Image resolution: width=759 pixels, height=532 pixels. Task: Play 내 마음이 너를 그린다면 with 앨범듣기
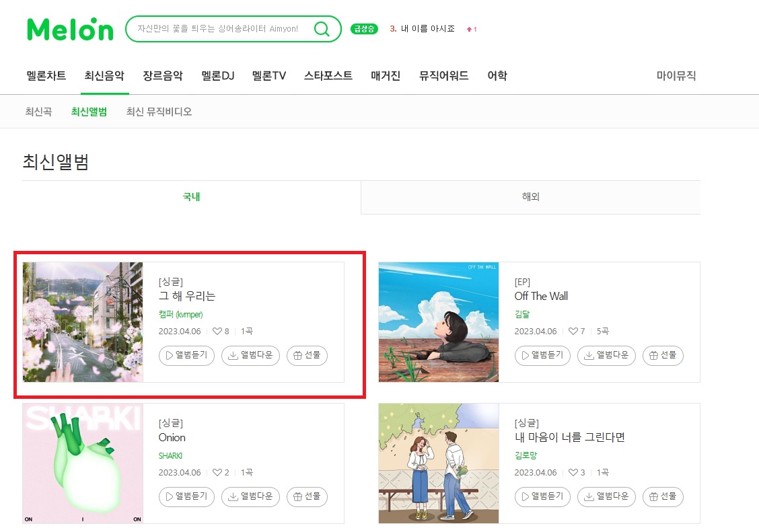[x=542, y=497]
